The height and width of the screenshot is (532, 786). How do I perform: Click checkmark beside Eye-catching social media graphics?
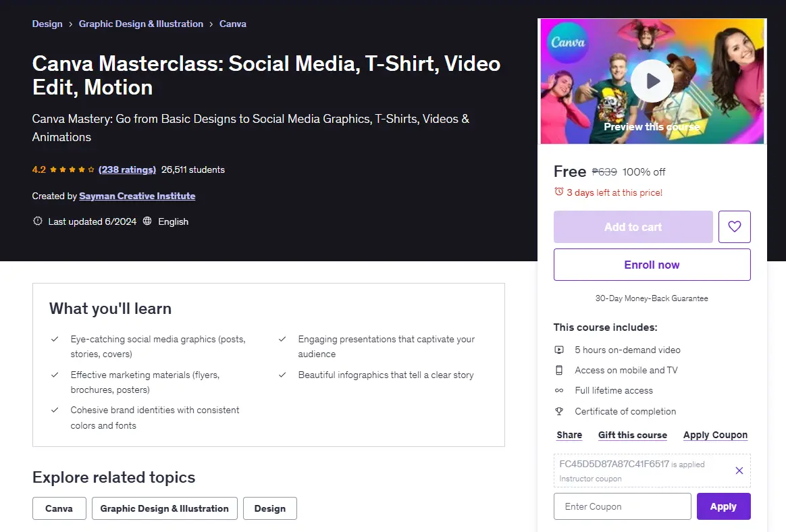click(x=55, y=339)
